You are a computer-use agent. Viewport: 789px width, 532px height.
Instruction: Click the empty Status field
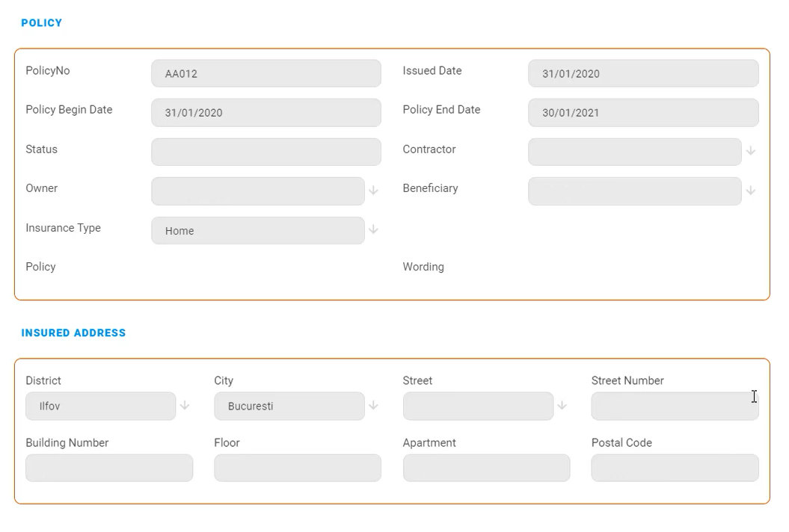[x=265, y=152]
